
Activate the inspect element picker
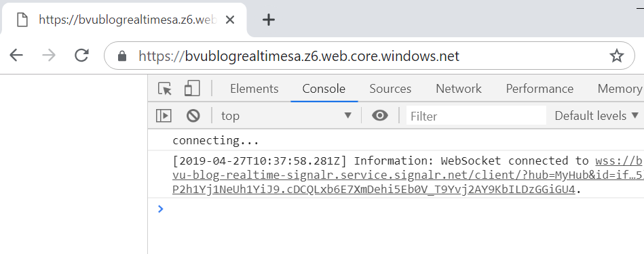[165, 89]
